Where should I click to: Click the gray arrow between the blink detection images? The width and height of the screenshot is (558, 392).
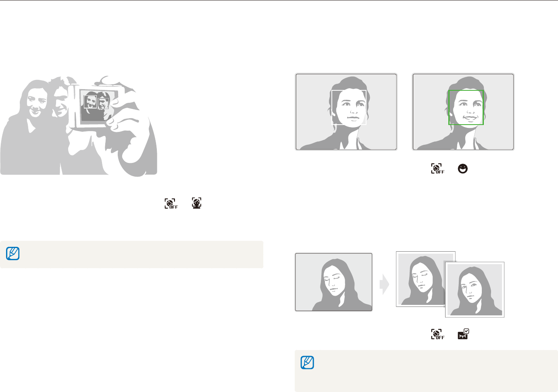coord(384,285)
